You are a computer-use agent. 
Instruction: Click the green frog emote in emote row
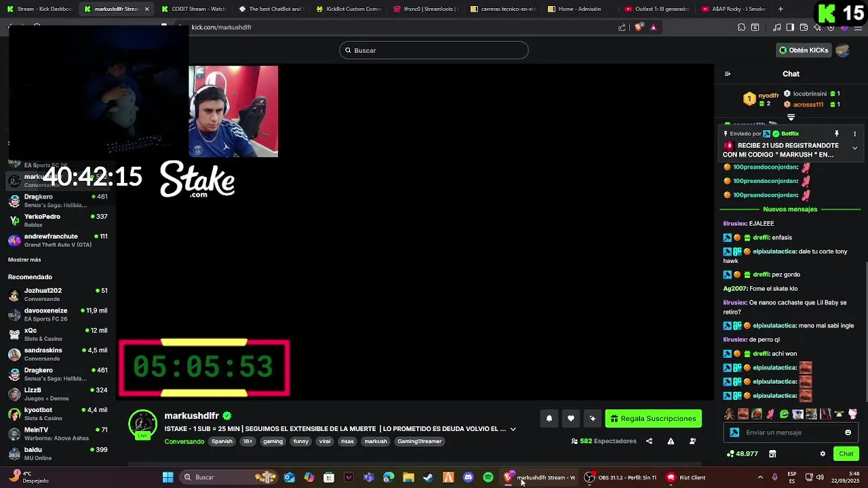[x=785, y=413]
